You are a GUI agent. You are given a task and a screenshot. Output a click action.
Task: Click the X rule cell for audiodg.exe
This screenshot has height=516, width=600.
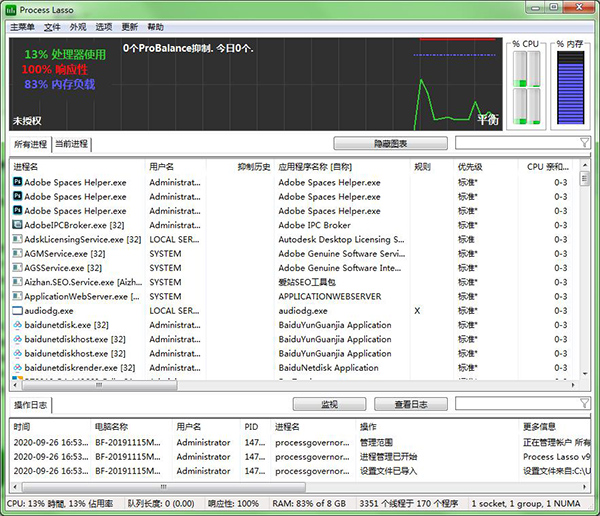tap(417, 310)
